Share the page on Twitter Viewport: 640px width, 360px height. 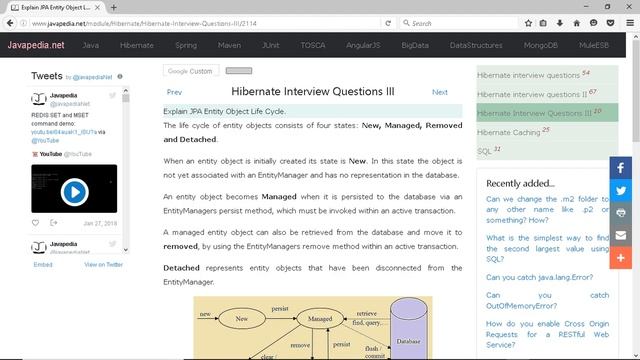click(x=620, y=190)
